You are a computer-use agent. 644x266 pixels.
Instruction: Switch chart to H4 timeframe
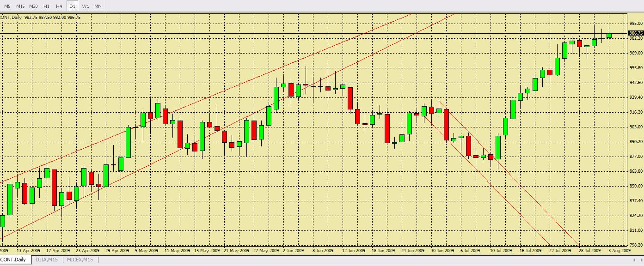pyautogui.click(x=59, y=6)
